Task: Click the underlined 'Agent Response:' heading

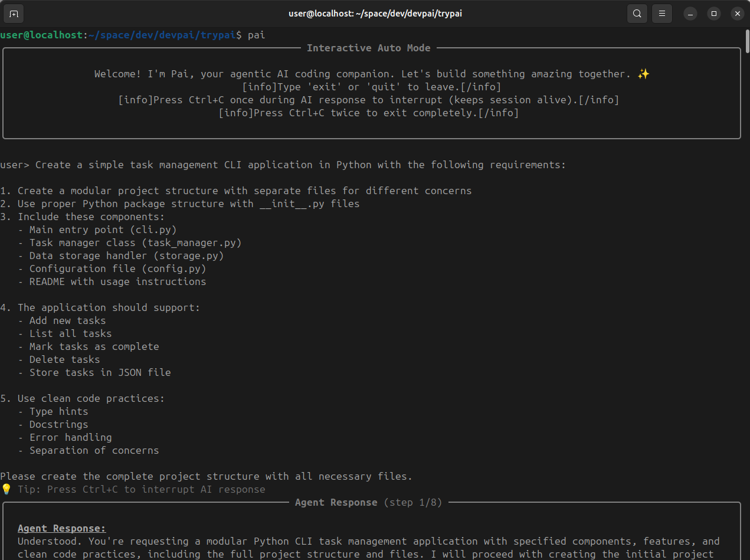Action: coord(61,528)
